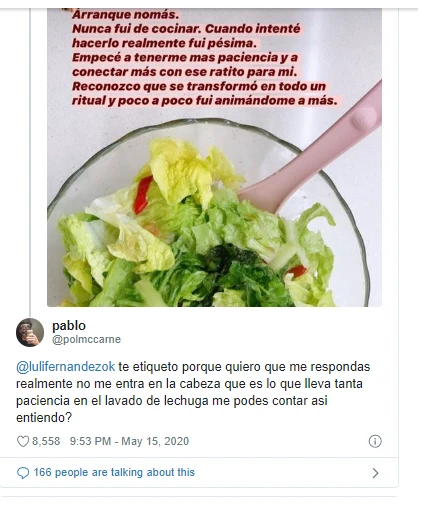
Task: Click the display name pablo
Action: pos(69,326)
